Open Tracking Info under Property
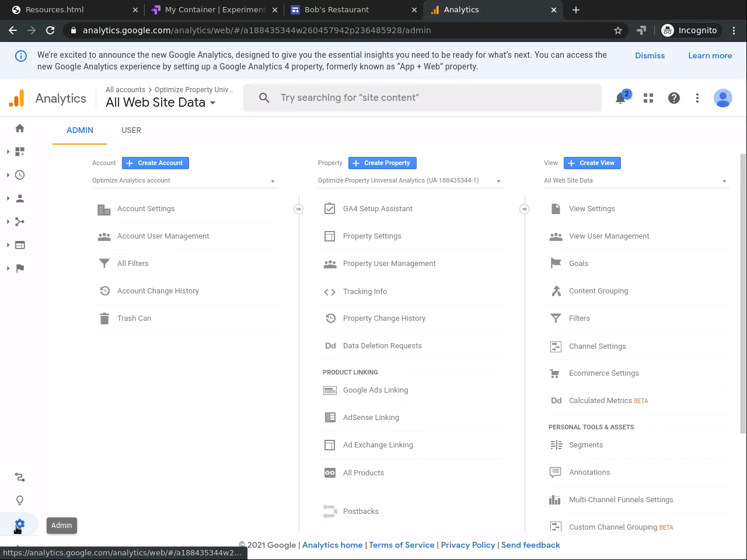Screen dimensions: 747x560 [365, 291]
